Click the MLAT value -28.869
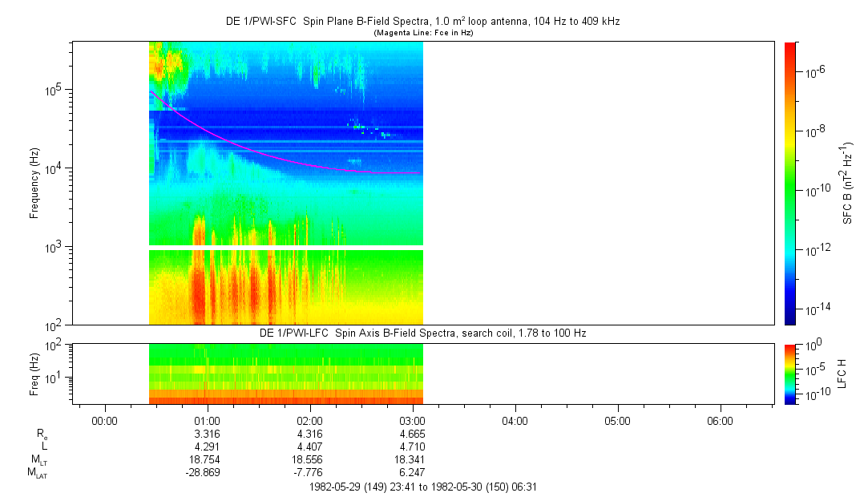Screen dimensions: 868x497 point(204,473)
